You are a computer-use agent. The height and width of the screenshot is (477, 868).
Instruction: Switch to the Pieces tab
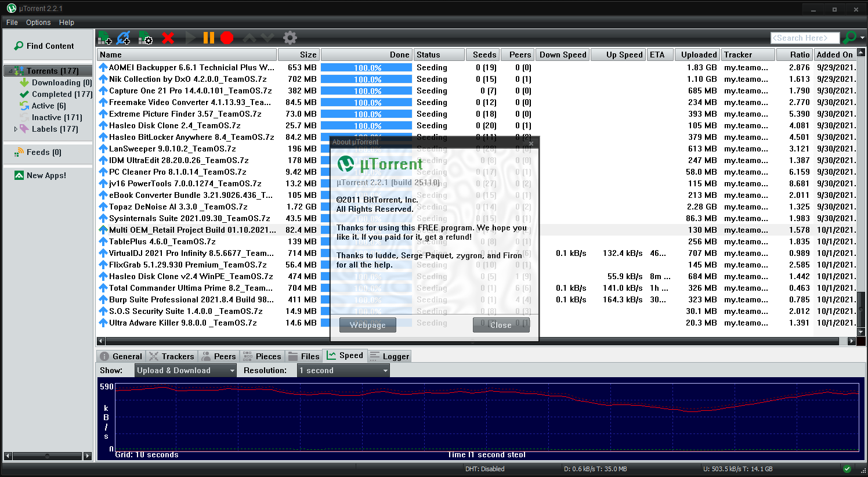tap(262, 356)
